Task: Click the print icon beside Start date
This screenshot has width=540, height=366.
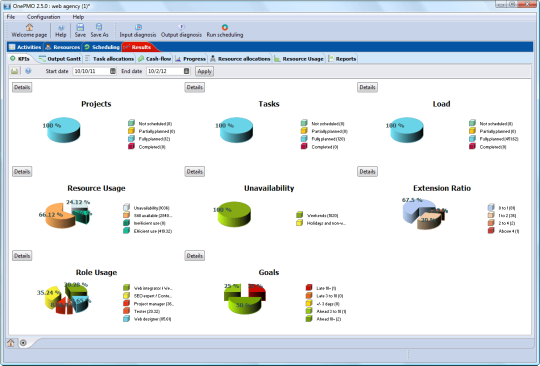Action: (x=14, y=71)
